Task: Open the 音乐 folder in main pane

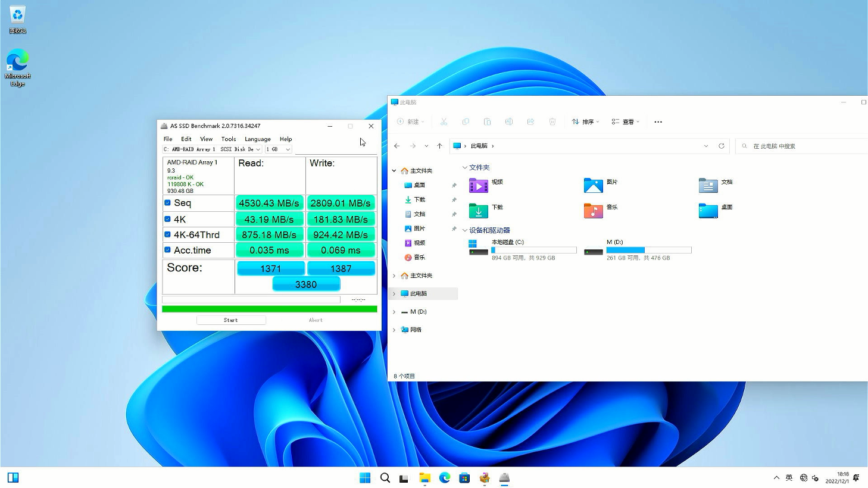Action: [x=601, y=211]
